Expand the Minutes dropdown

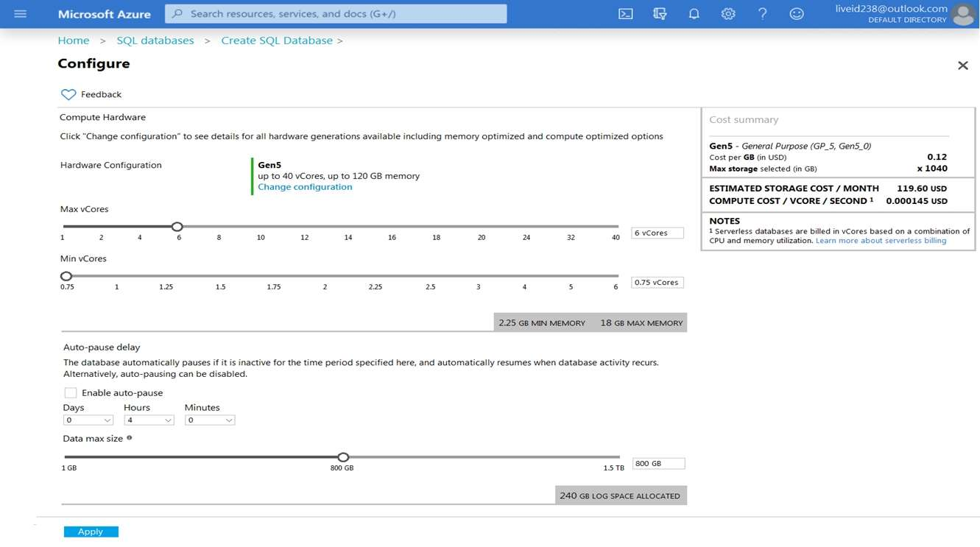(210, 420)
